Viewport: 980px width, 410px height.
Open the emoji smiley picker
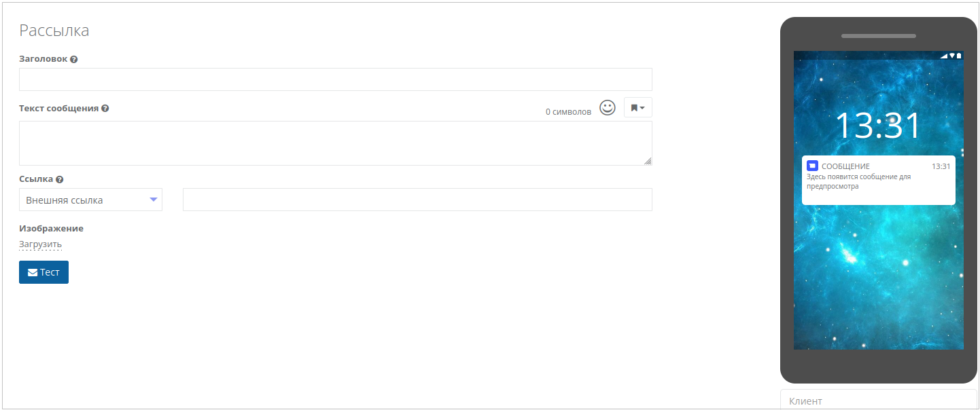(607, 108)
